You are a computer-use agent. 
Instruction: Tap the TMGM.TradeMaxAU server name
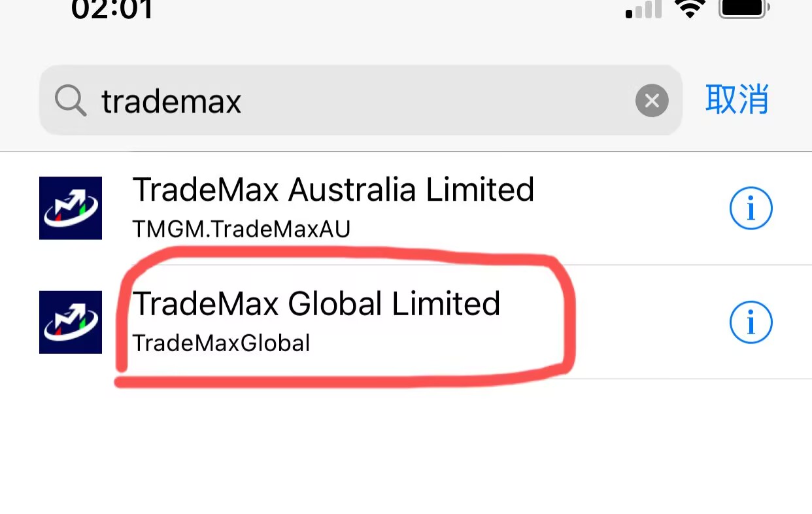click(x=241, y=229)
